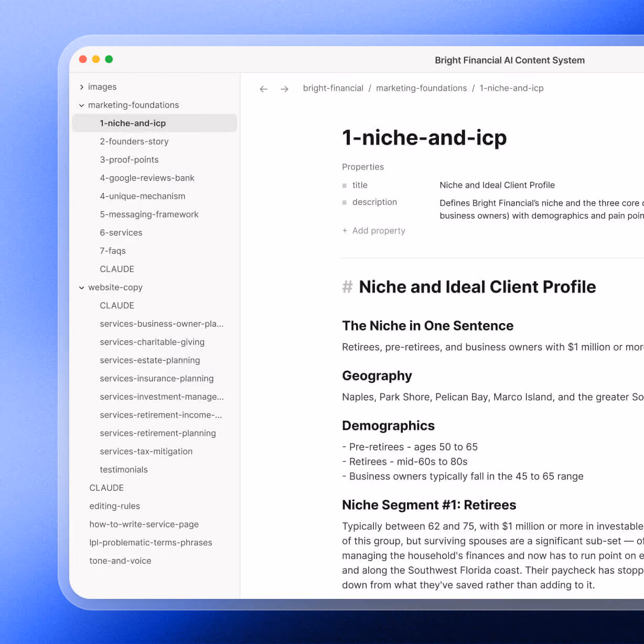This screenshot has width=644, height=644.
Task: Expand the images folder
Action: tap(82, 87)
